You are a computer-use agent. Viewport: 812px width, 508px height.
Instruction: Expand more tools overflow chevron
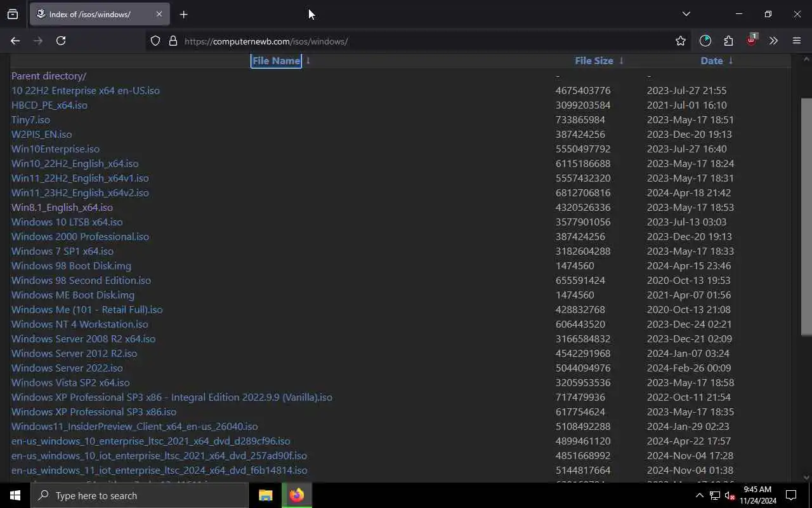(x=773, y=41)
